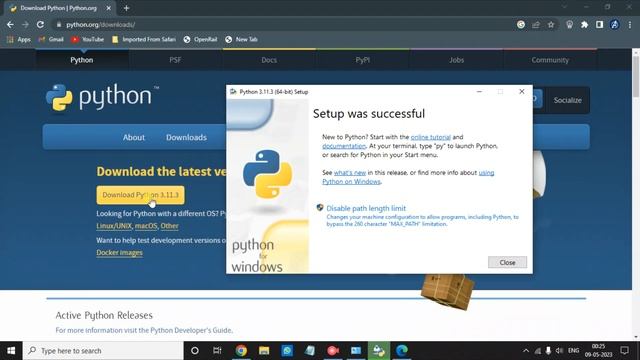Open the documentation link in Setup
Viewport: 640px width, 360px height.
pos(344,146)
